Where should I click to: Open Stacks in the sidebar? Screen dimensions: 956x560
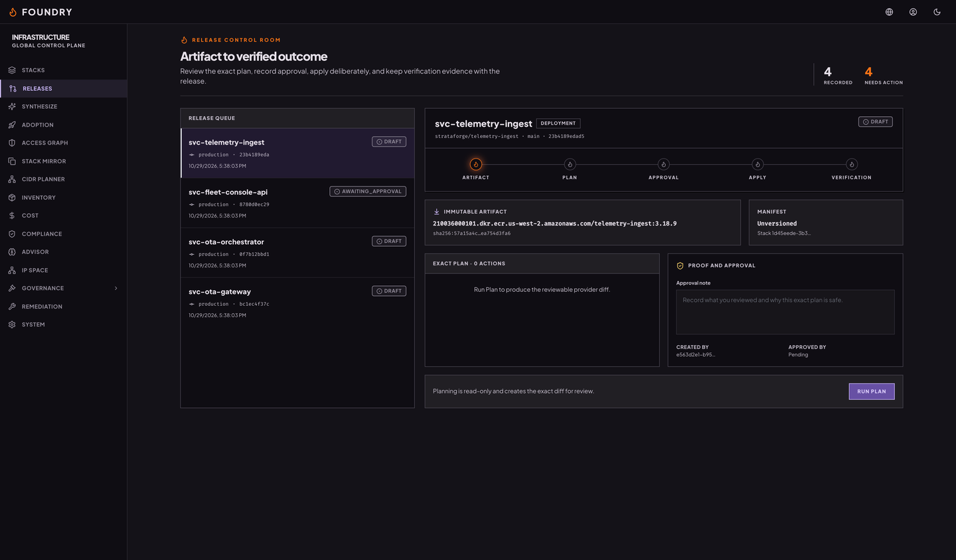coord(63,70)
